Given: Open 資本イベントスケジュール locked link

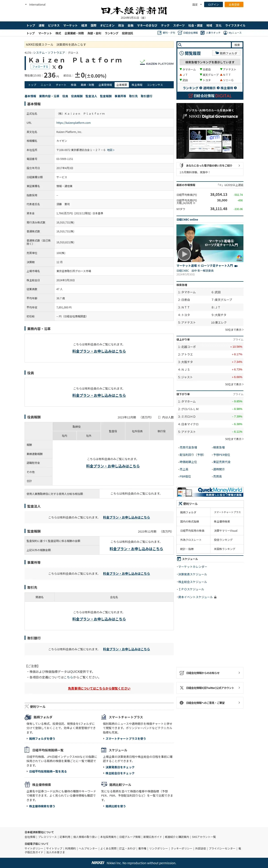Looking at the screenshot, I should (196, 597).
